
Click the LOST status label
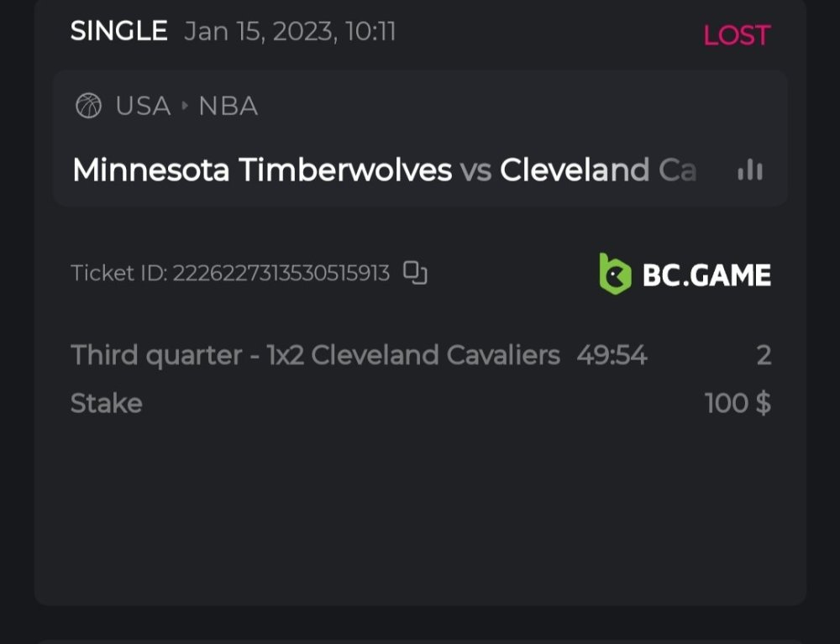737,35
